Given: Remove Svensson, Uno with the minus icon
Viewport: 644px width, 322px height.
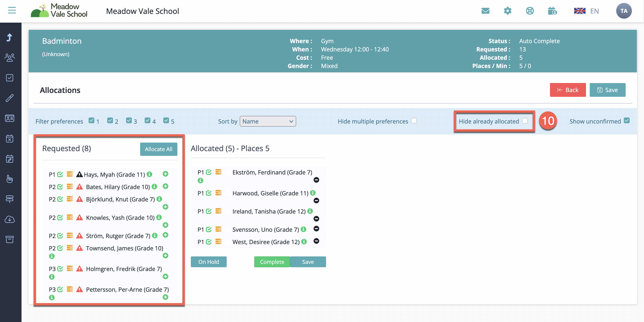Looking at the screenshot, I should coord(316,229).
